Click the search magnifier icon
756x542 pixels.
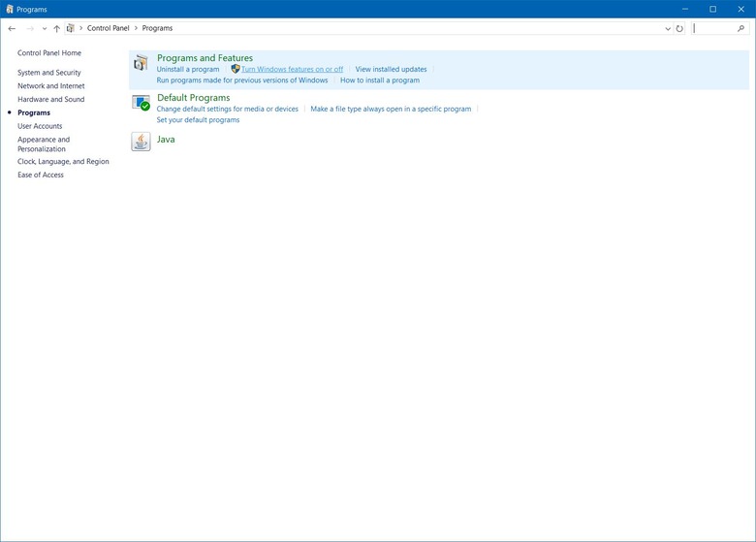click(x=741, y=28)
